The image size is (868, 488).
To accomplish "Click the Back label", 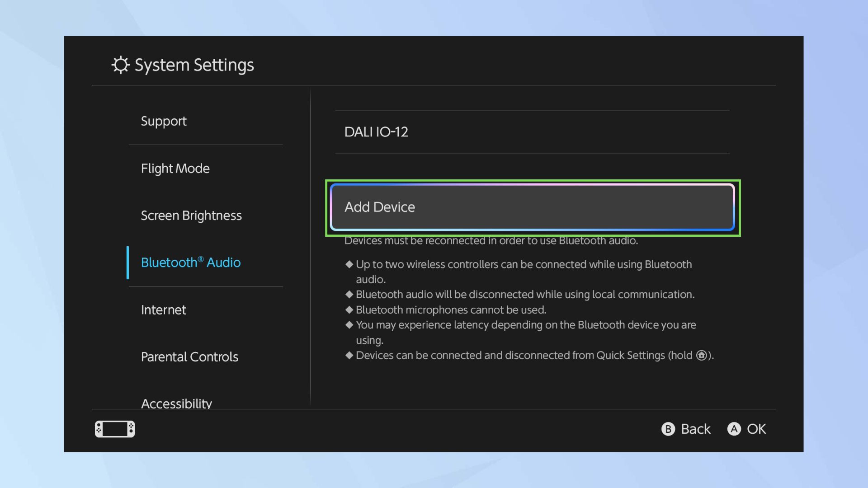I will point(695,429).
